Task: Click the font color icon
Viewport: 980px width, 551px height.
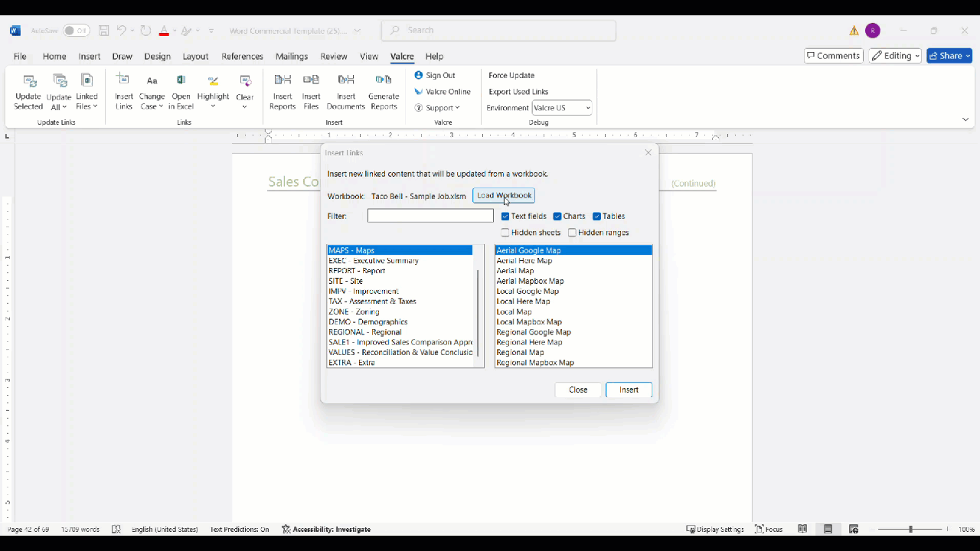Action: tap(164, 31)
